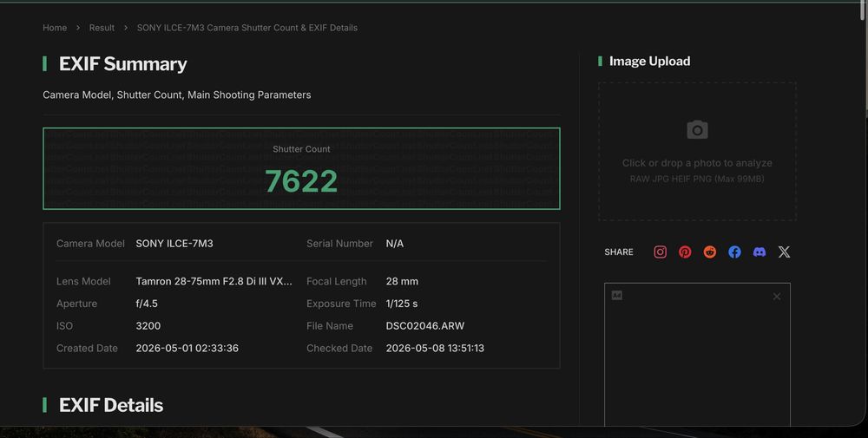Click the Checked Date field label
The width and height of the screenshot is (868, 438).
339,349
